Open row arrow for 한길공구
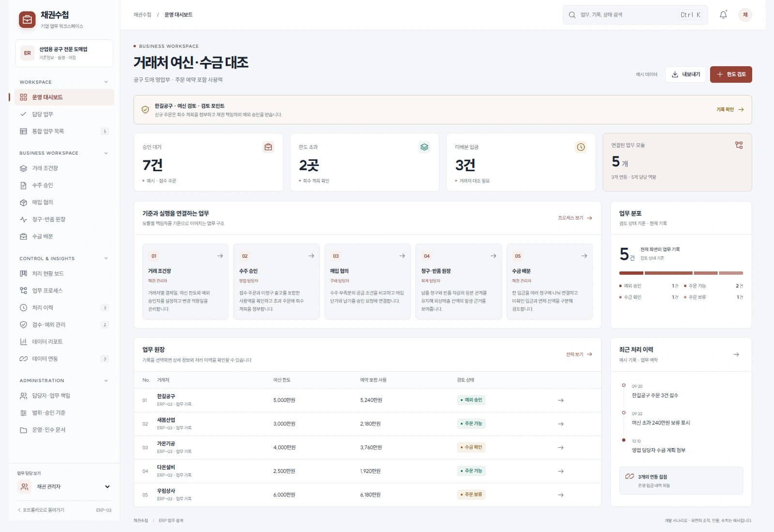The image size is (774, 532). [x=561, y=400]
